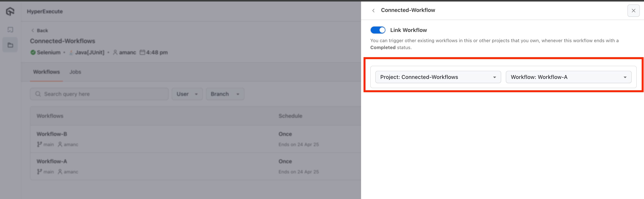644x199 pixels.
Task: Click the Java[JUnit] label
Action: (89, 53)
